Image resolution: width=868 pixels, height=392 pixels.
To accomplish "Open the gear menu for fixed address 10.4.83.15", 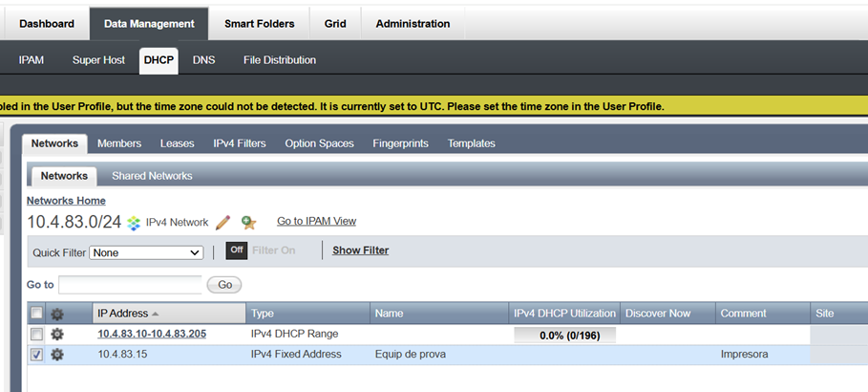I will click(57, 355).
